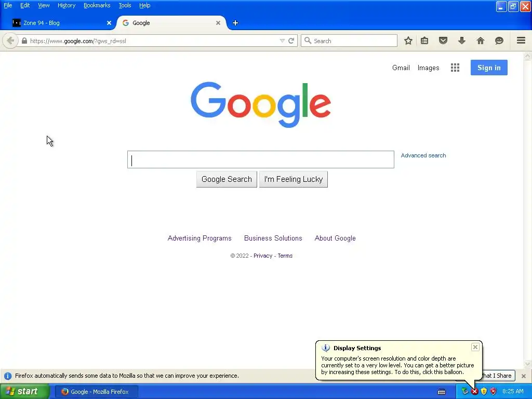
Task: Click the Firefox back arrow button
Action: click(x=10, y=41)
